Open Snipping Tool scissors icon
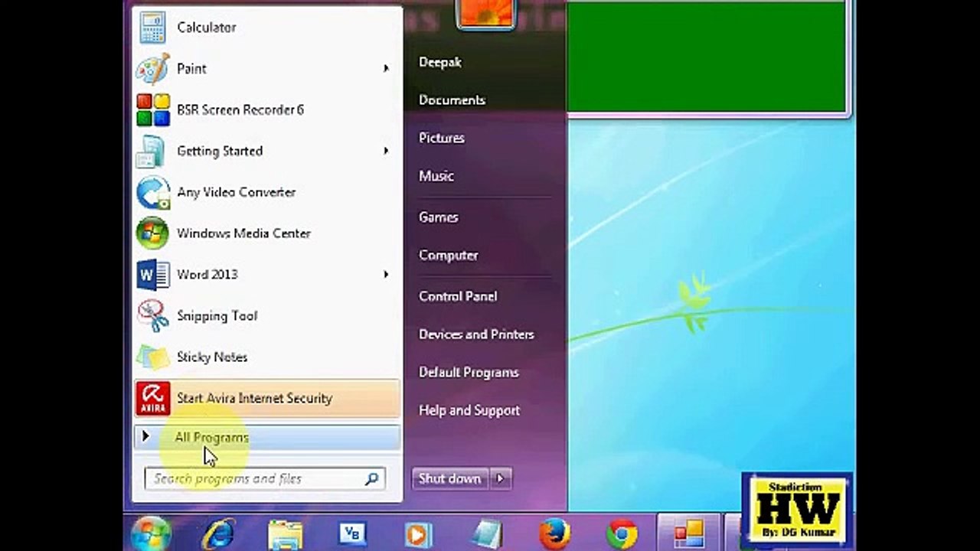Screen dimensions: 980x551 click(153, 316)
